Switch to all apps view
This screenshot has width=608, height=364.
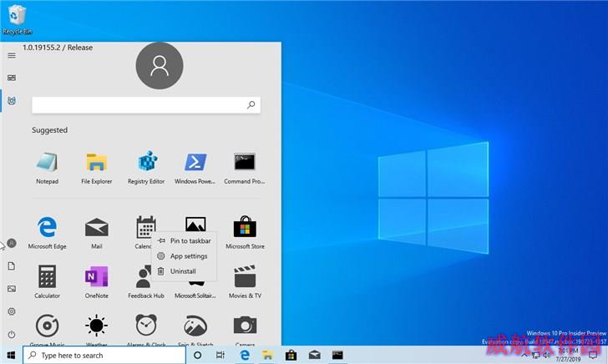click(12, 101)
